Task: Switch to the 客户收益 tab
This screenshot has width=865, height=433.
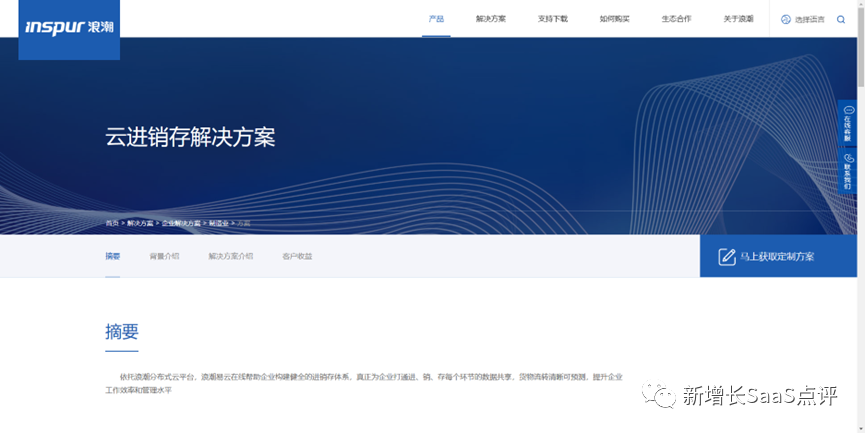Action: click(297, 256)
